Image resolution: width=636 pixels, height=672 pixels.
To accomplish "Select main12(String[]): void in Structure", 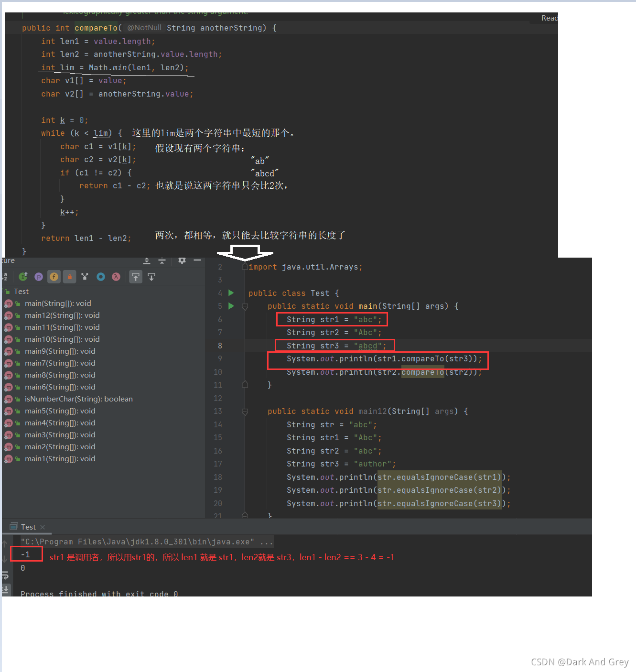I will pos(62,315).
